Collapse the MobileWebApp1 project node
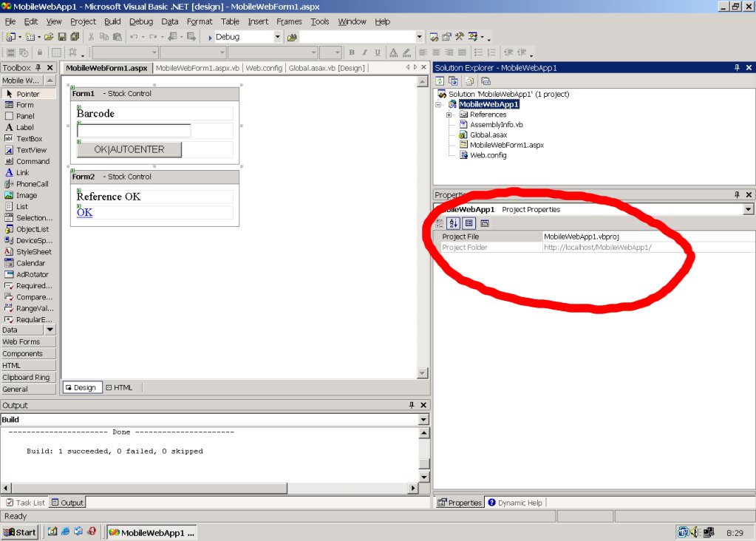This screenshot has width=756, height=541. click(x=438, y=104)
